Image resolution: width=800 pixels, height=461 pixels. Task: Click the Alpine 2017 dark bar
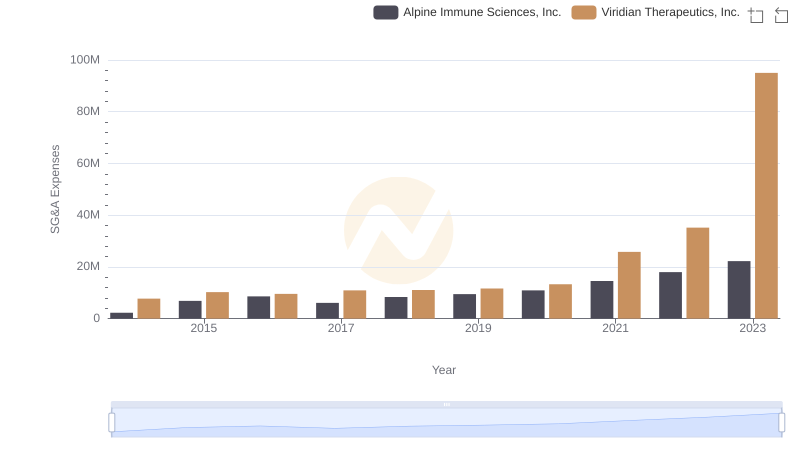coord(328,311)
